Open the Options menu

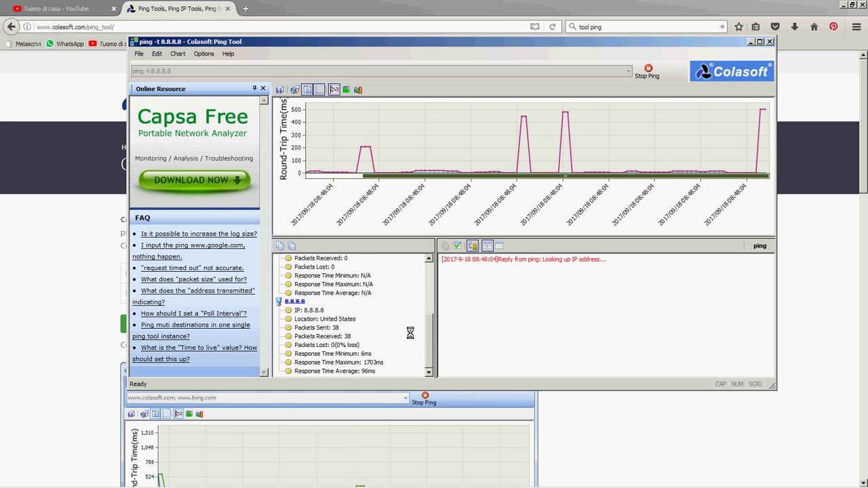coord(203,54)
